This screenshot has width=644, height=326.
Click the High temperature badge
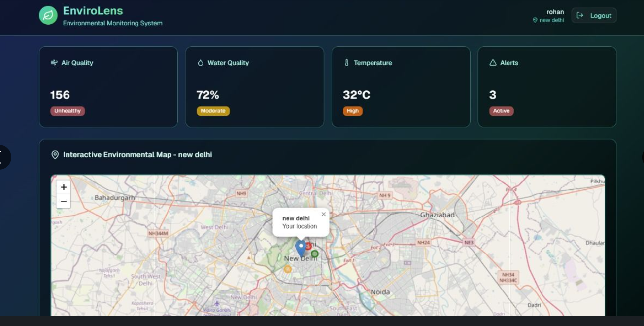pyautogui.click(x=353, y=111)
